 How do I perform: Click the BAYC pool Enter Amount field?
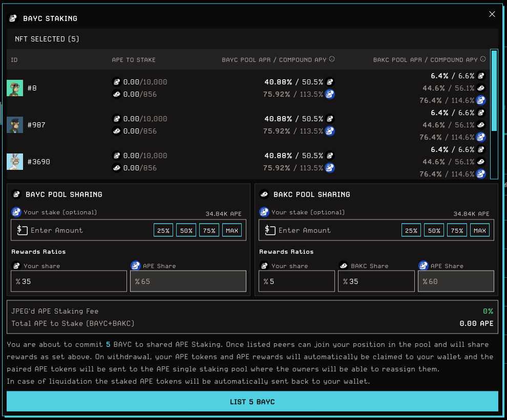(87, 230)
